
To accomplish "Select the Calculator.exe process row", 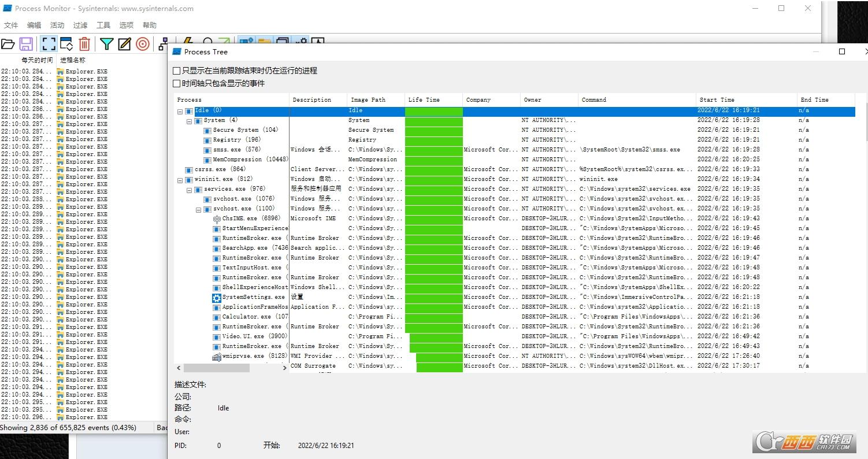I will [x=255, y=317].
